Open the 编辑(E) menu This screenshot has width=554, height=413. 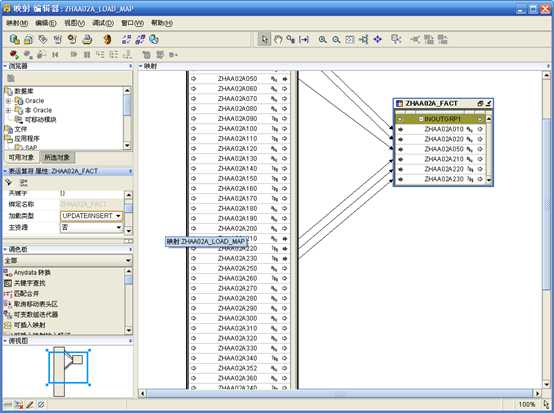coord(46,23)
